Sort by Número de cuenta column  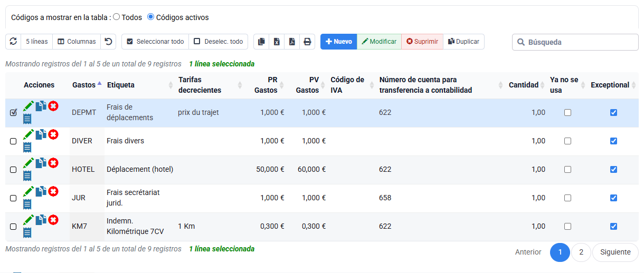point(441,85)
